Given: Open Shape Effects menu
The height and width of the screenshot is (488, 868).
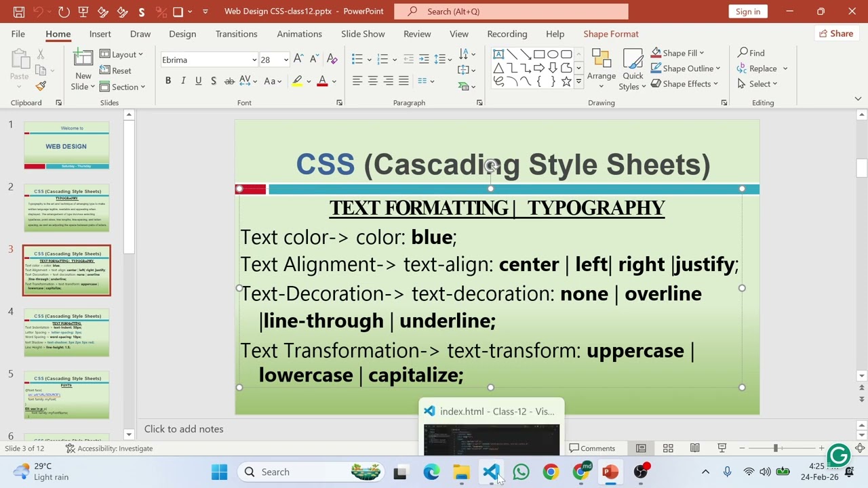Looking at the screenshot, I should coord(685,84).
